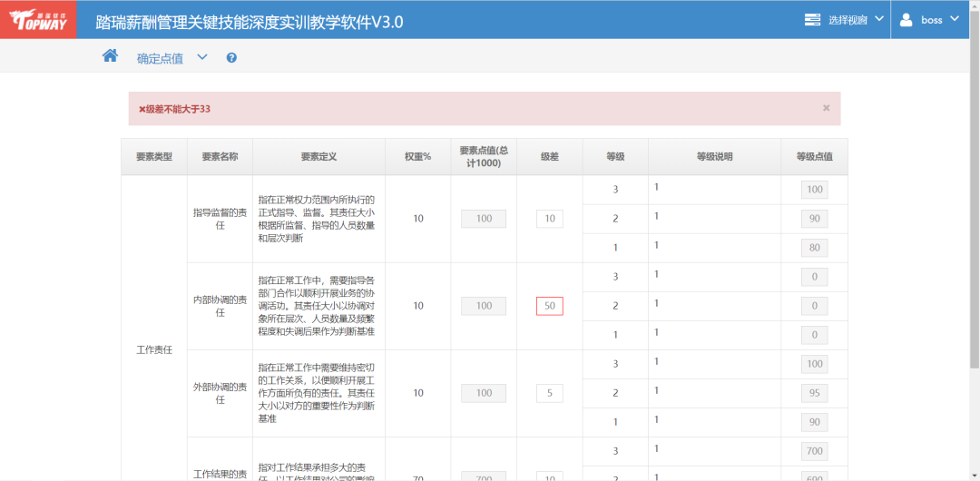This screenshot has width=980, height=481.
Task: Click the vertical page scrollbar
Action: [x=975, y=227]
